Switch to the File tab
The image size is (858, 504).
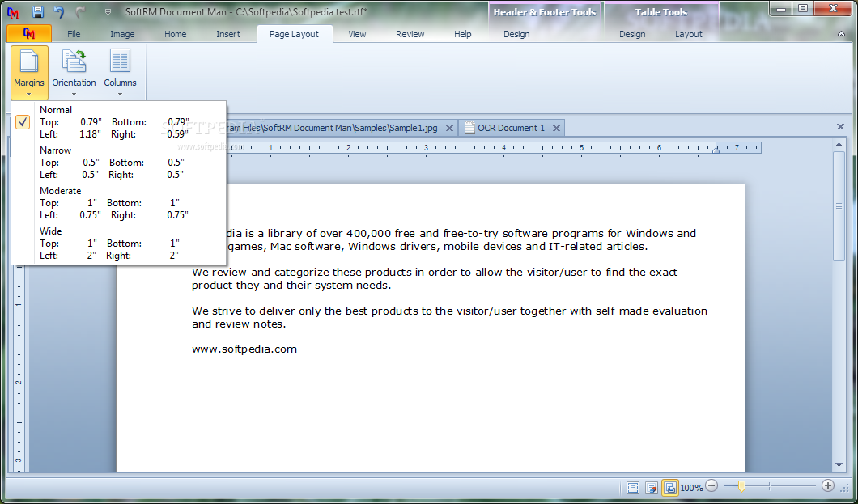[x=74, y=34]
